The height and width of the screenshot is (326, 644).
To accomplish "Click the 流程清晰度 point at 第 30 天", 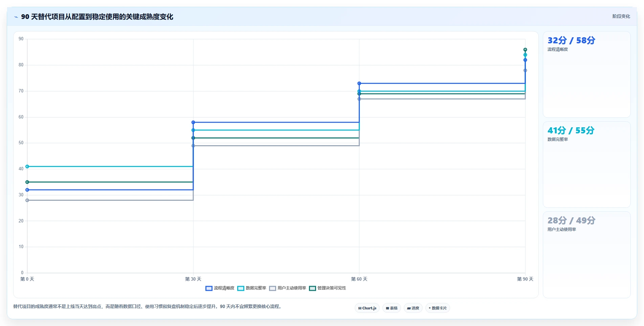I will [193, 122].
